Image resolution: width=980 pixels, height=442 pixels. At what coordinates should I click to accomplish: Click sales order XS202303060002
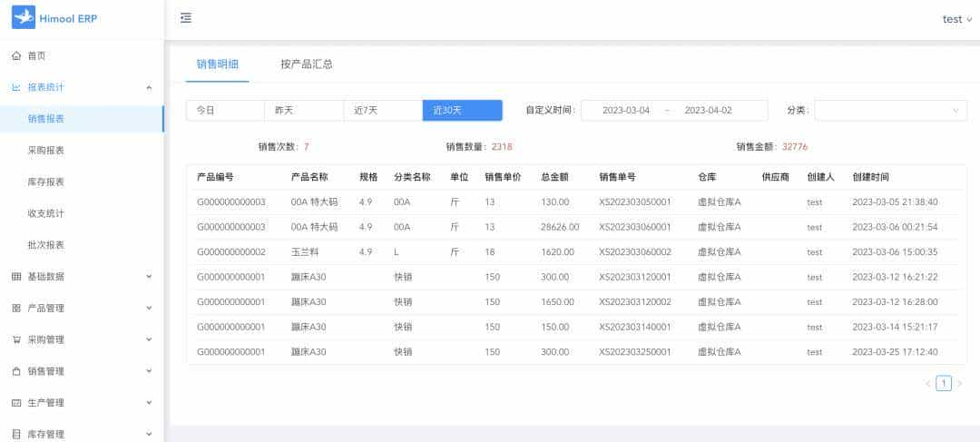635,252
